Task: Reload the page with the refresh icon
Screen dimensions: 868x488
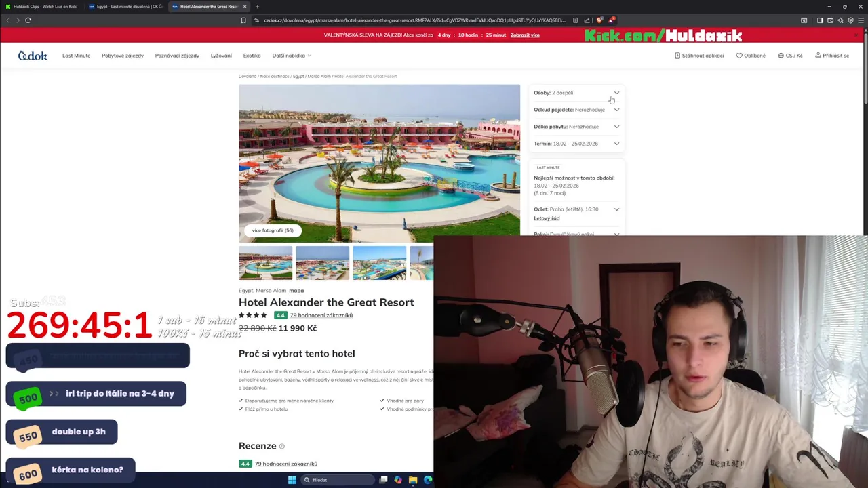Action: click(x=28, y=20)
